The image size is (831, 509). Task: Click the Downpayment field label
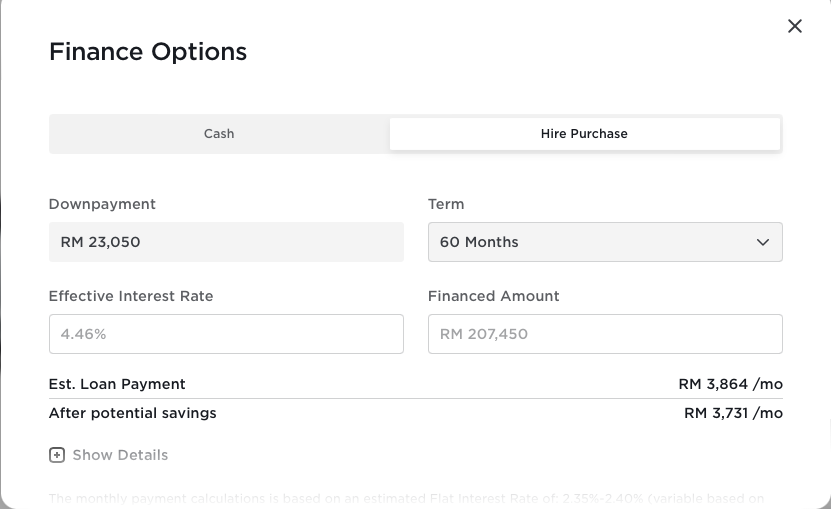[x=102, y=204]
